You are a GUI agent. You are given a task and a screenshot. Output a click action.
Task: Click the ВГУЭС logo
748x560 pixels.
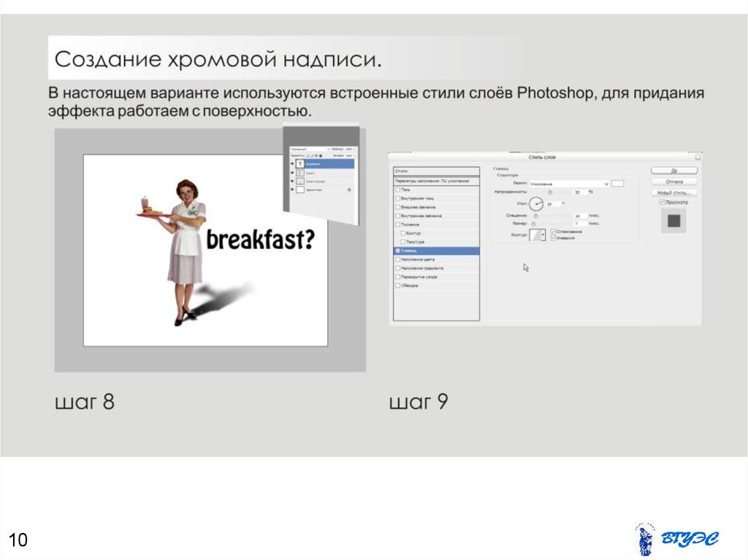(x=676, y=539)
